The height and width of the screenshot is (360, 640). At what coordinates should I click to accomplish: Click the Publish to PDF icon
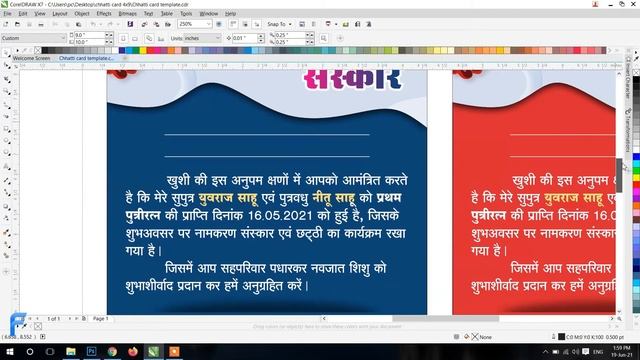[x=168, y=24]
